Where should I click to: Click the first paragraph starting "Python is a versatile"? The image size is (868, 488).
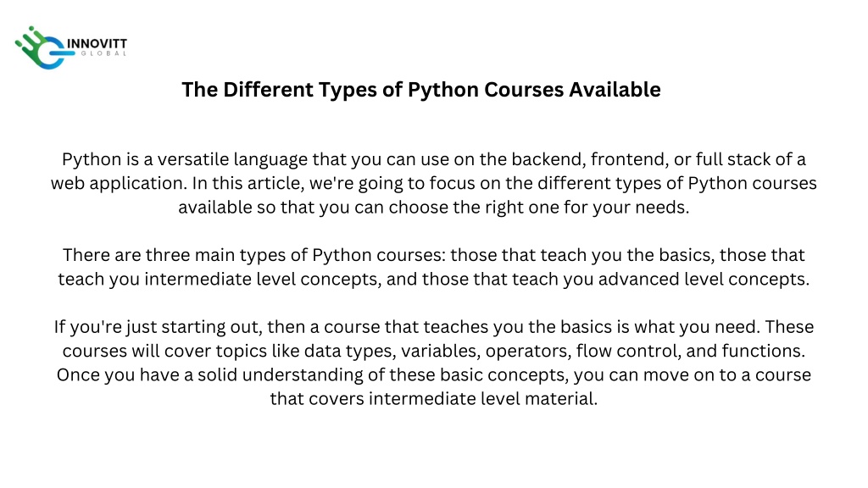click(x=434, y=183)
